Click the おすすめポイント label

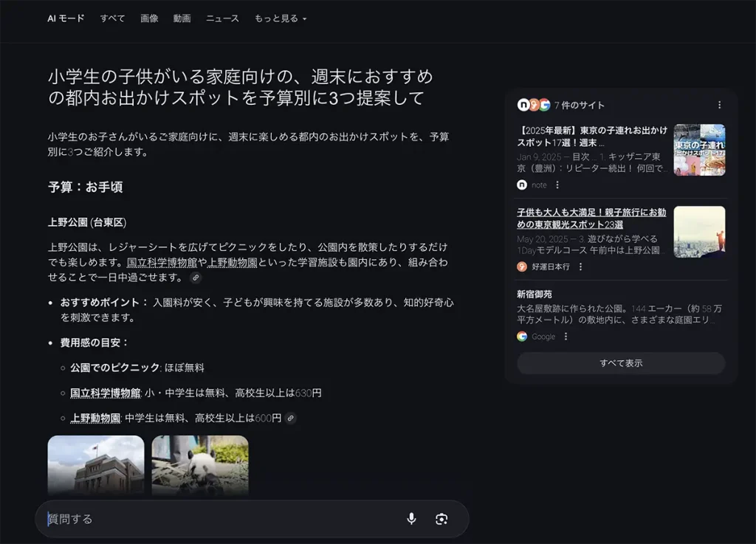[100, 303]
